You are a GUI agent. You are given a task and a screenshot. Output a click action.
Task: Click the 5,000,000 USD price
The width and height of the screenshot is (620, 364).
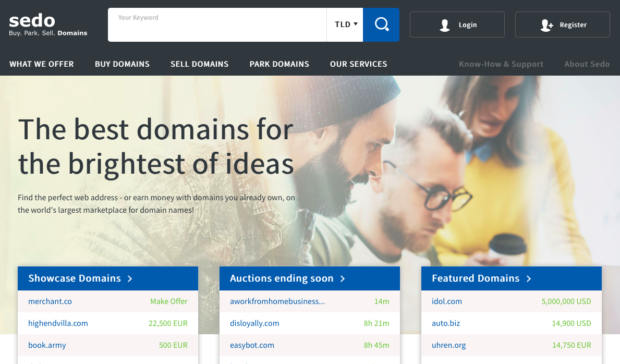coord(566,301)
